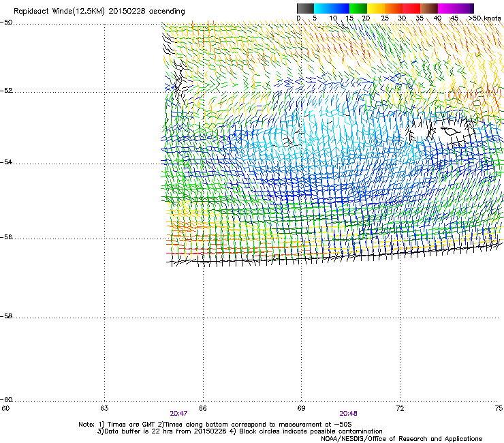The width and height of the screenshot is (504, 443).
Task: Click the -58 latitude axis label
Action: click(x=6, y=316)
